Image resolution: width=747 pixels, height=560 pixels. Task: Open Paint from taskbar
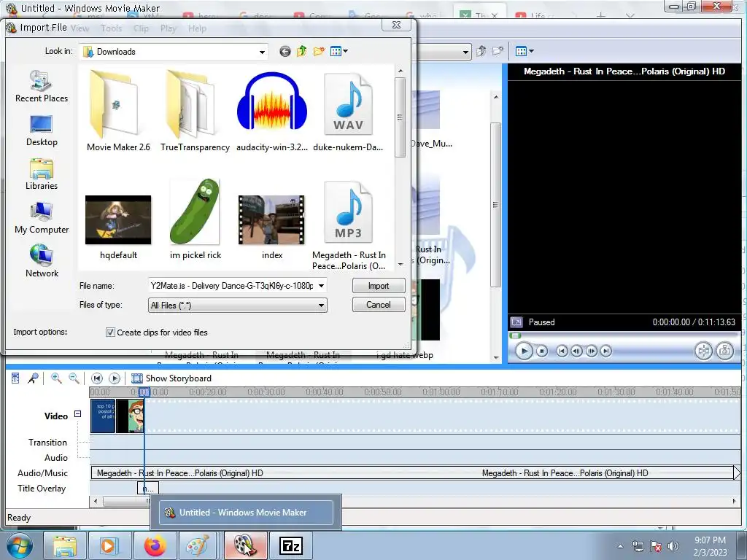coord(197,545)
